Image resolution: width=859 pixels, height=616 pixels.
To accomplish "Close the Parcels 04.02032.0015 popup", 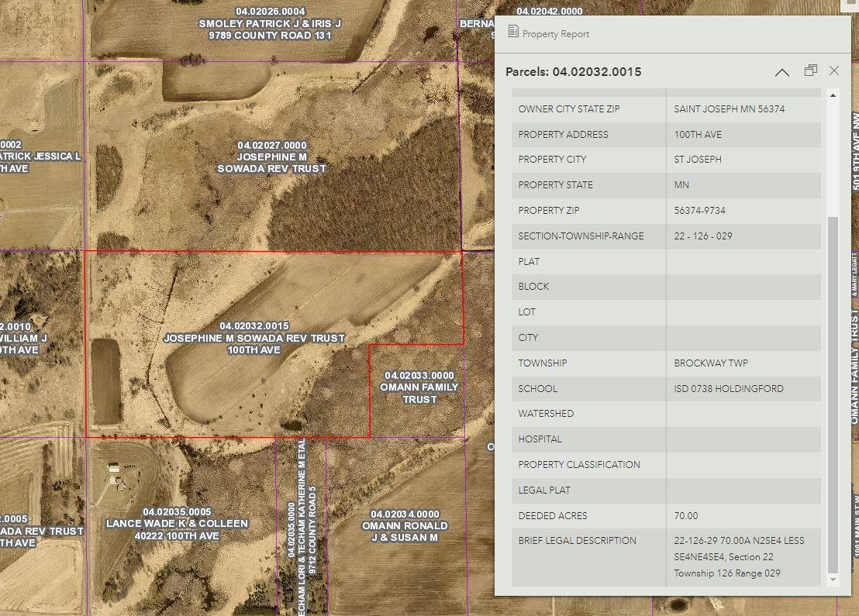I will point(834,71).
